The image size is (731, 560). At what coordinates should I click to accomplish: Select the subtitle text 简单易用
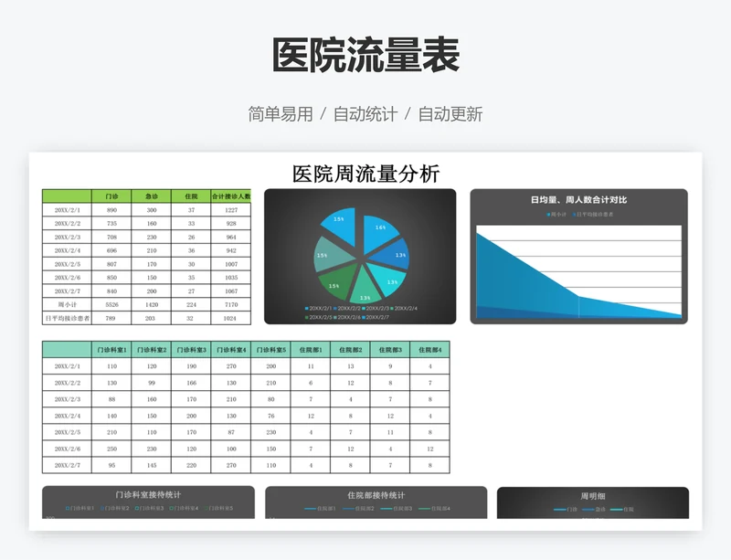point(281,114)
